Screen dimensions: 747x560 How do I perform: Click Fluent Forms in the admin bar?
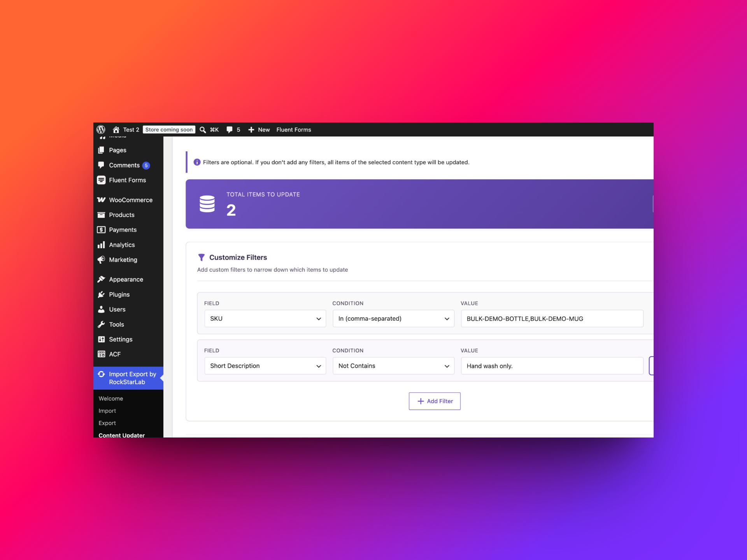[294, 129]
